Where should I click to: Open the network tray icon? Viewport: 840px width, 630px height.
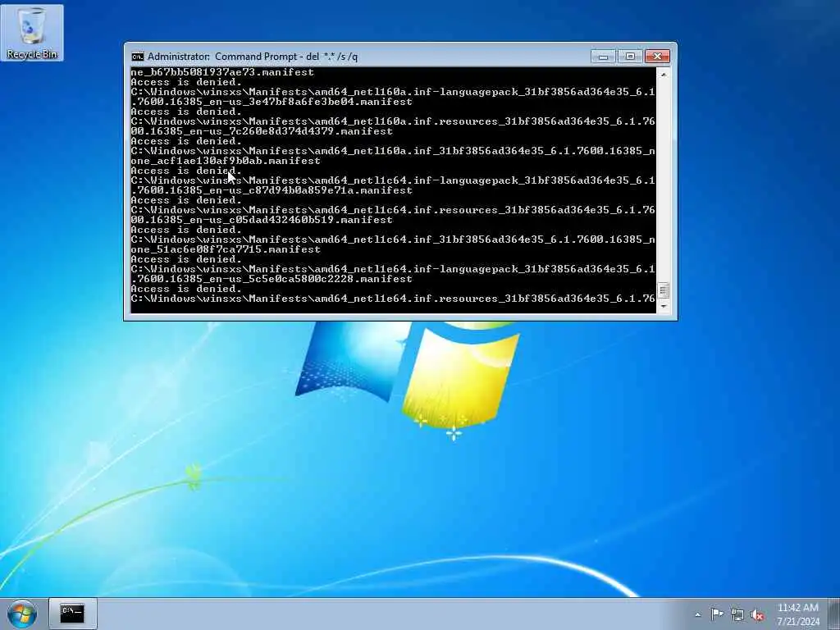(737, 614)
